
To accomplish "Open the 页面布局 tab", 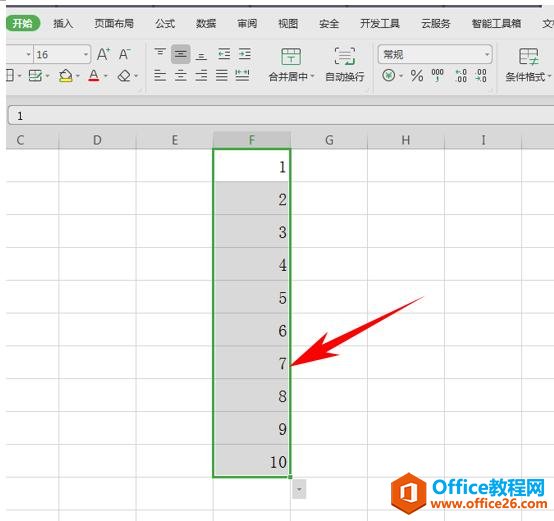I will coord(114,24).
